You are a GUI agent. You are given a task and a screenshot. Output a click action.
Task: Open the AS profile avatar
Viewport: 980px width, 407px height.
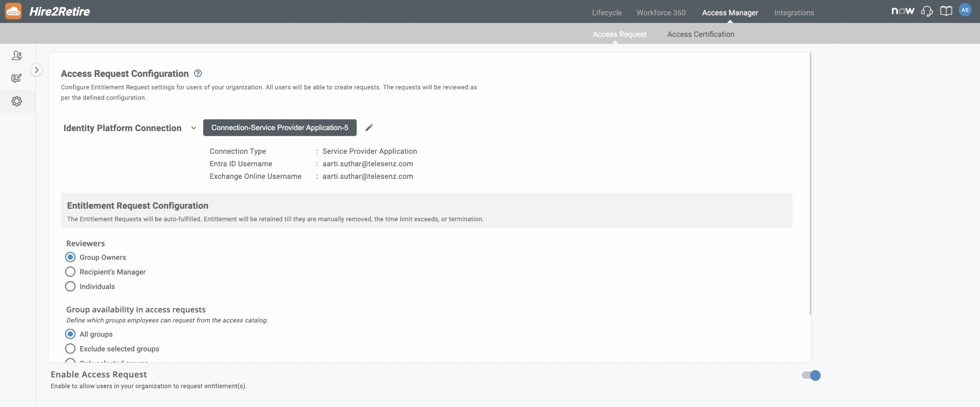tap(966, 10)
